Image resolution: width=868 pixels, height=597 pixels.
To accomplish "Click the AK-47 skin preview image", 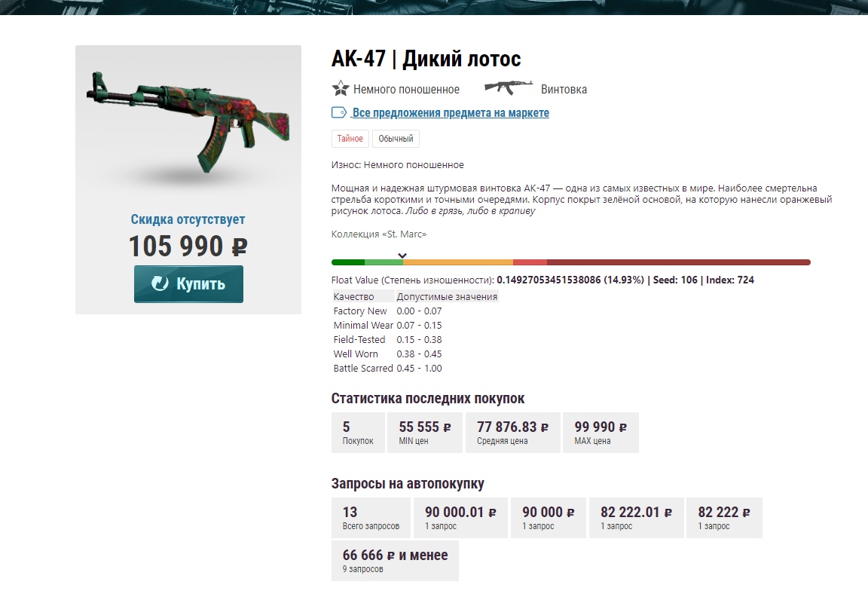I will [x=188, y=122].
